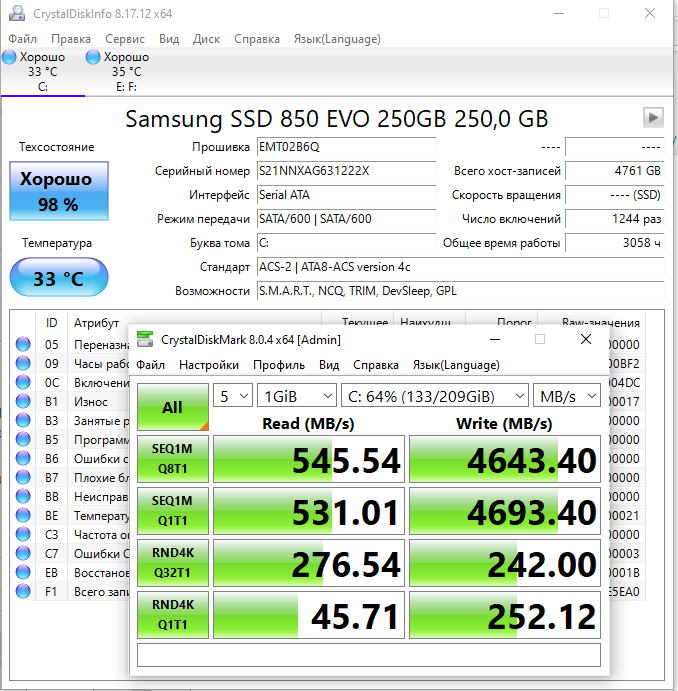Screen dimensions: 678x691
Task: Click the CrystalDiskMark app icon in title bar
Action: (x=145, y=339)
